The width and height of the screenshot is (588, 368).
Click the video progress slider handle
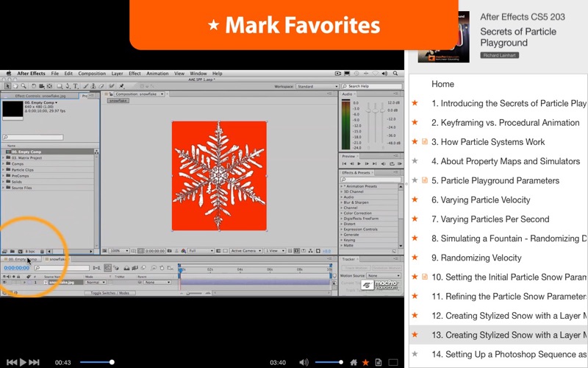[112, 362]
